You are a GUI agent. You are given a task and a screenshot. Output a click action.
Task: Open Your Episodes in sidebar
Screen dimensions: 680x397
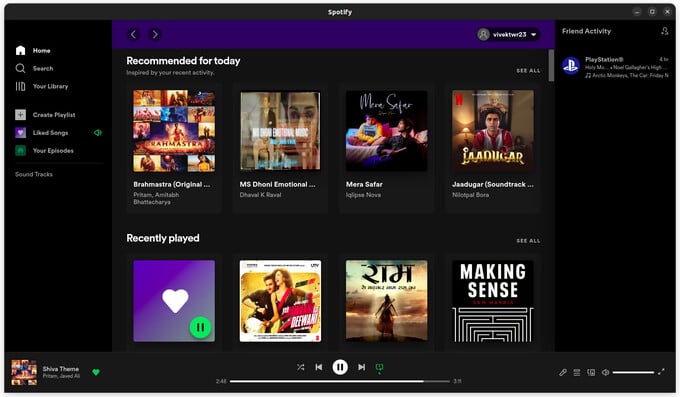pos(44,151)
